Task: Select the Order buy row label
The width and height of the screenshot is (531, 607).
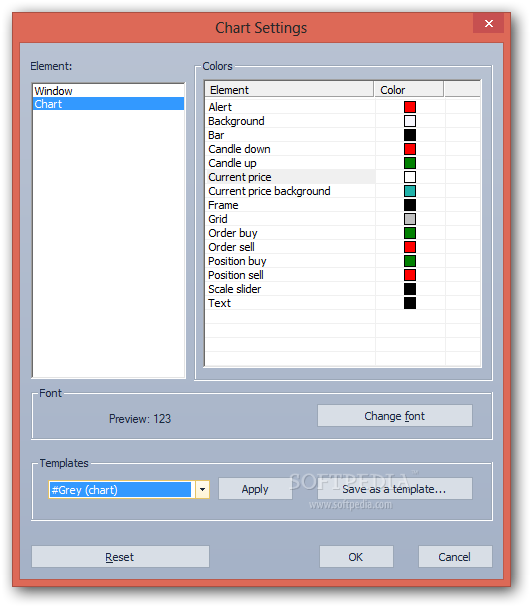Action: [233, 233]
